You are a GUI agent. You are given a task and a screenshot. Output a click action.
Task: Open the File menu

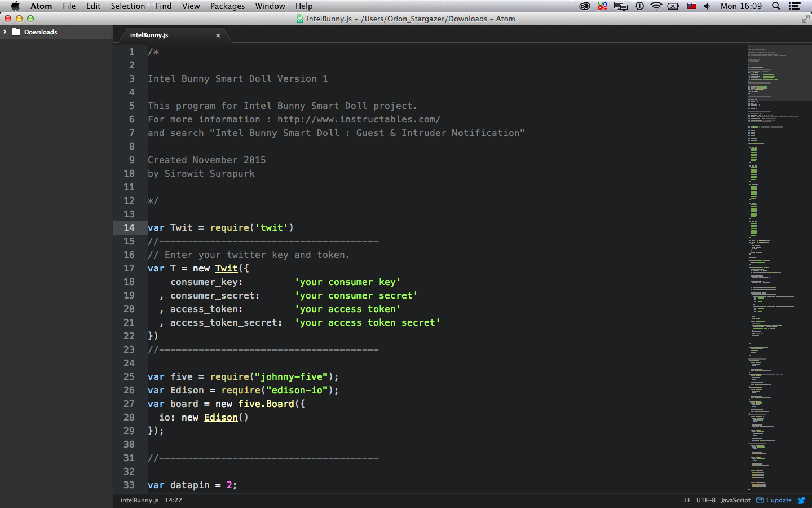pyautogui.click(x=69, y=6)
